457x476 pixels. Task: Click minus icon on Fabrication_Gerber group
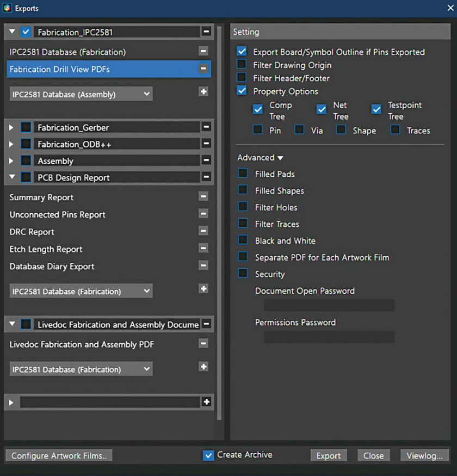pyautogui.click(x=206, y=127)
